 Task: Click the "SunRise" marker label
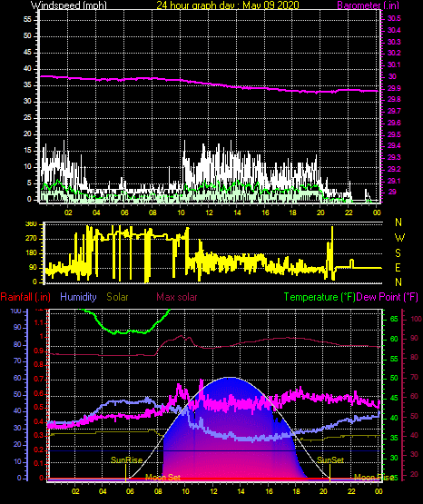126,460
